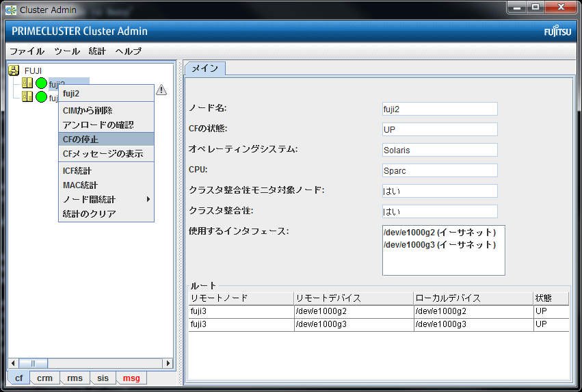Image resolution: width=582 pixels, height=392 pixels.
Task: Select CFの停止 from context menu
Action: tap(81, 140)
